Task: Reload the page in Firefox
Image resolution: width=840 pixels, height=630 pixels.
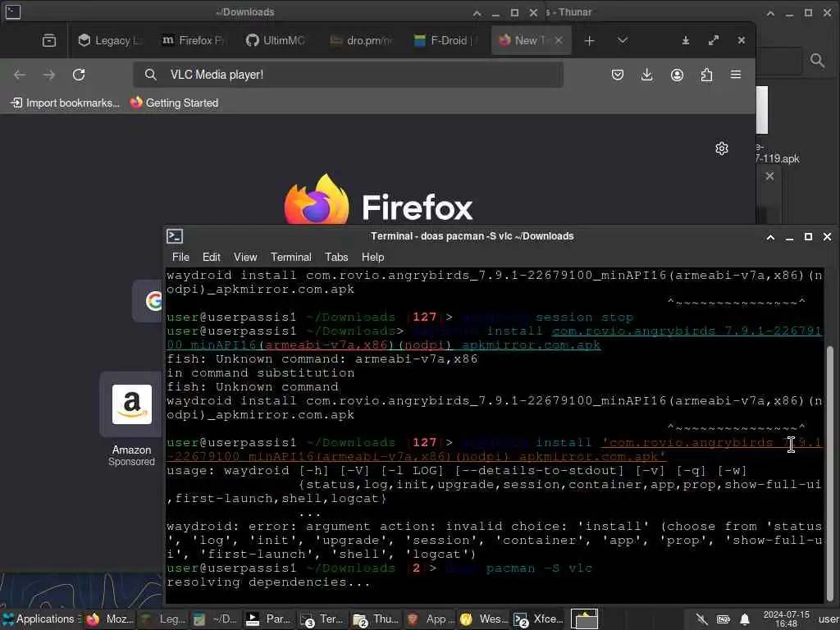Action: (79, 75)
